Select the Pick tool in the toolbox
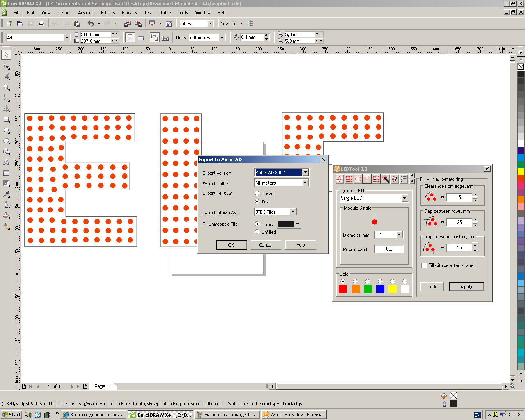 pyautogui.click(x=6, y=55)
